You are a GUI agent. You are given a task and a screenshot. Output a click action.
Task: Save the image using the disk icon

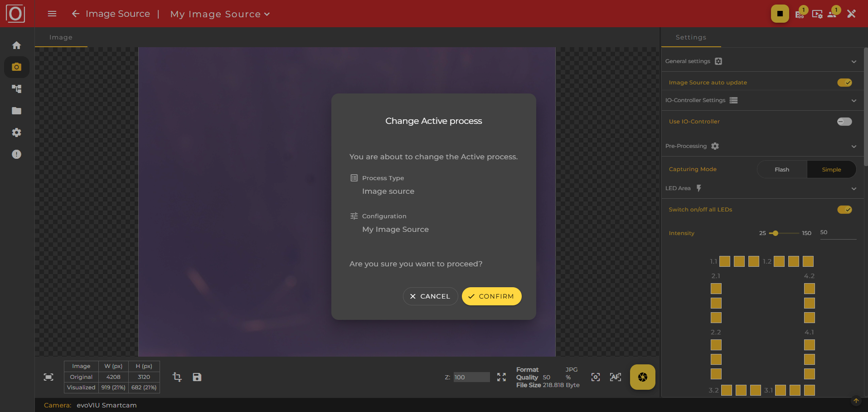click(197, 377)
